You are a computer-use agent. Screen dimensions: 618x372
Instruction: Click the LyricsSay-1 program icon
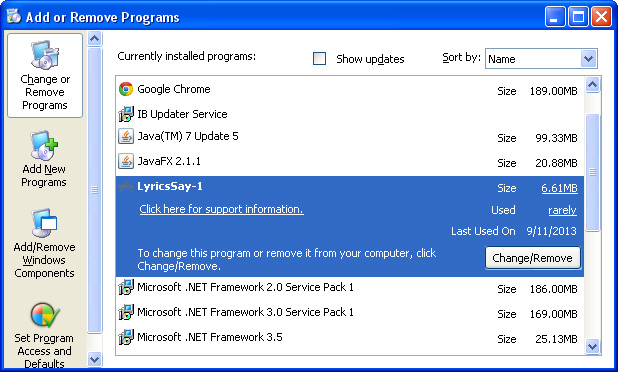click(126, 186)
